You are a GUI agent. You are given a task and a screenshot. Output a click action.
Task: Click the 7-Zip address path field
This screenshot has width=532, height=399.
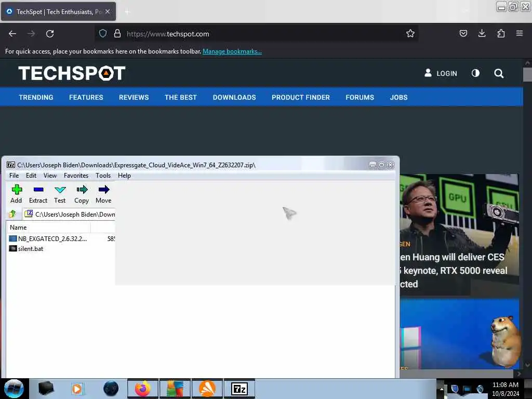coord(69,214)
